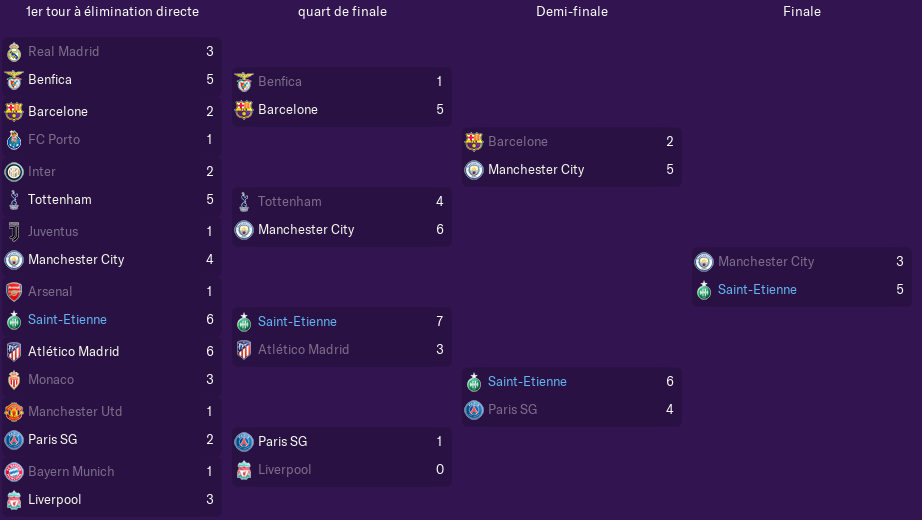Select Atlético Madrid in first round

click(74, 352)
